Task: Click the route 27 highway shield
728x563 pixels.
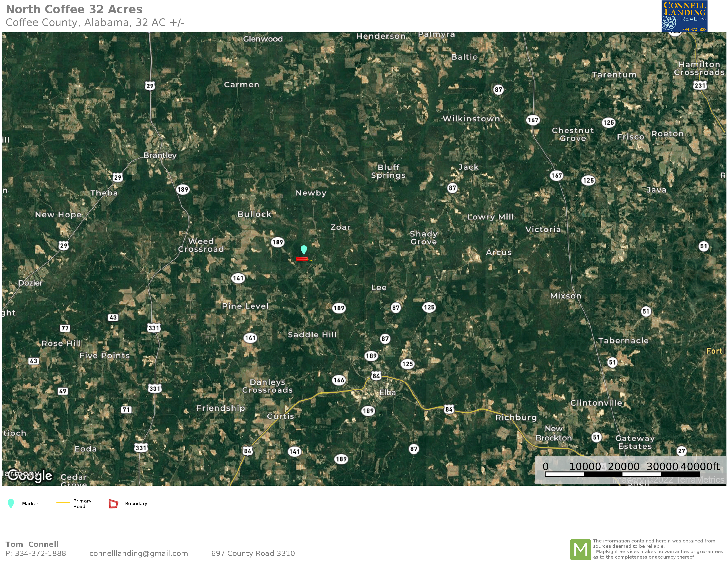Action: (682, 451)
